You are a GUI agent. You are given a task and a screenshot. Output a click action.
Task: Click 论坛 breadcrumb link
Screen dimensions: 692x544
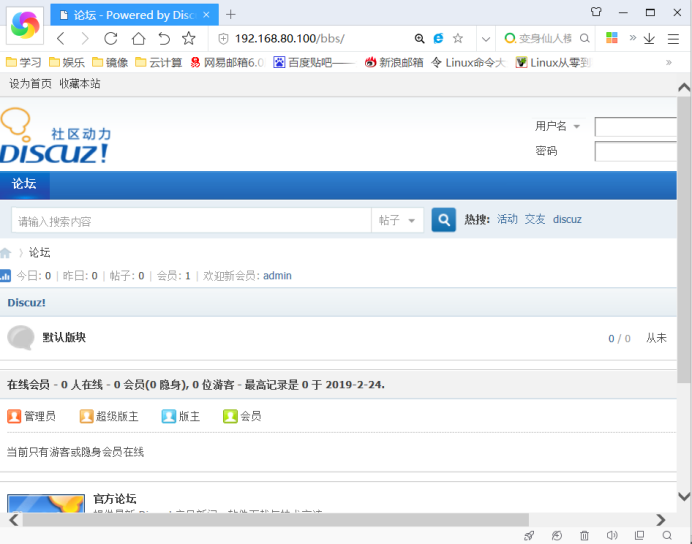[40, 253]
